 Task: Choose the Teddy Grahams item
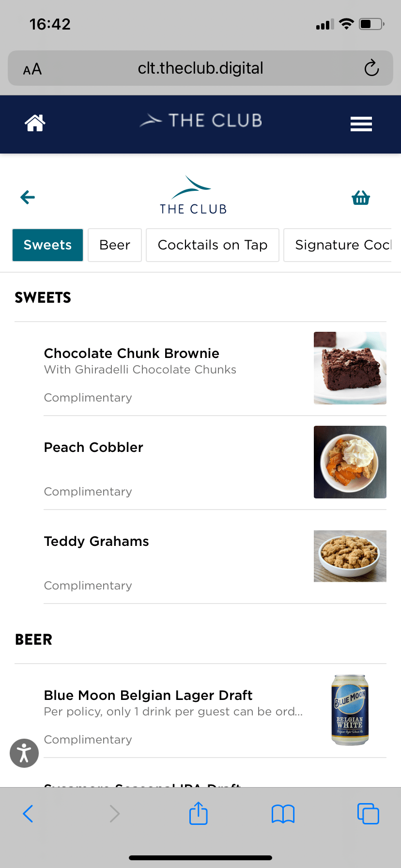(96, 542)
